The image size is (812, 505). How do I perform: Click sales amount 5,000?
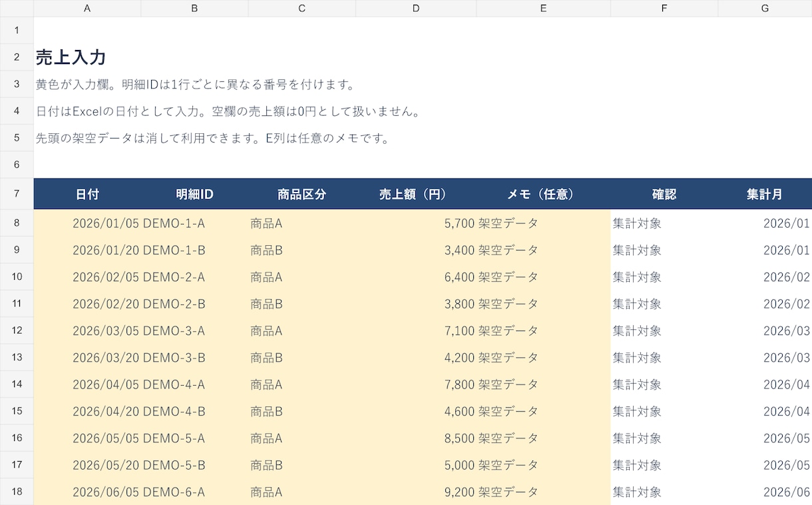click(x=416, y=465)
